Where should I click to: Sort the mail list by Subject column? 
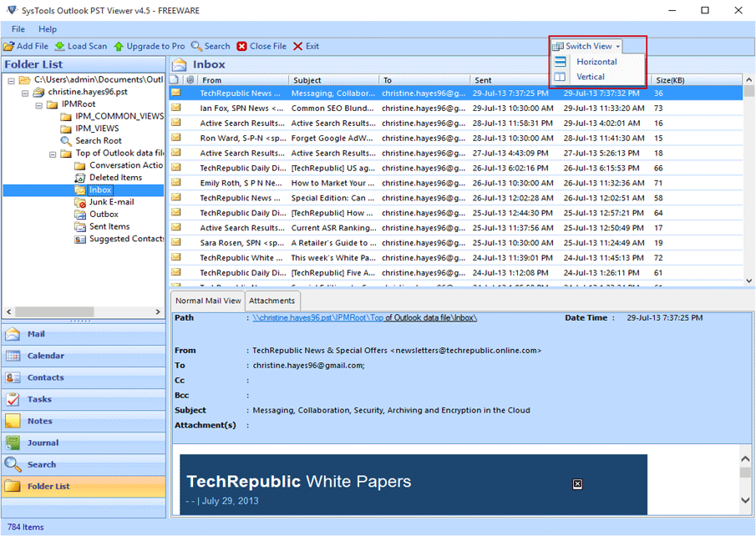pyautogui.click(x=334, y=80)
